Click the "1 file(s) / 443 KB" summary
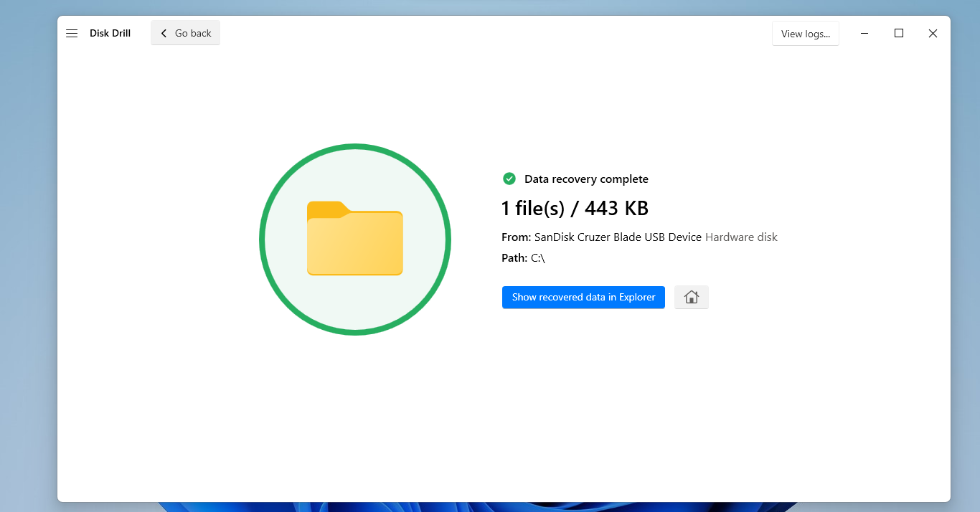 tap(575, 209)
